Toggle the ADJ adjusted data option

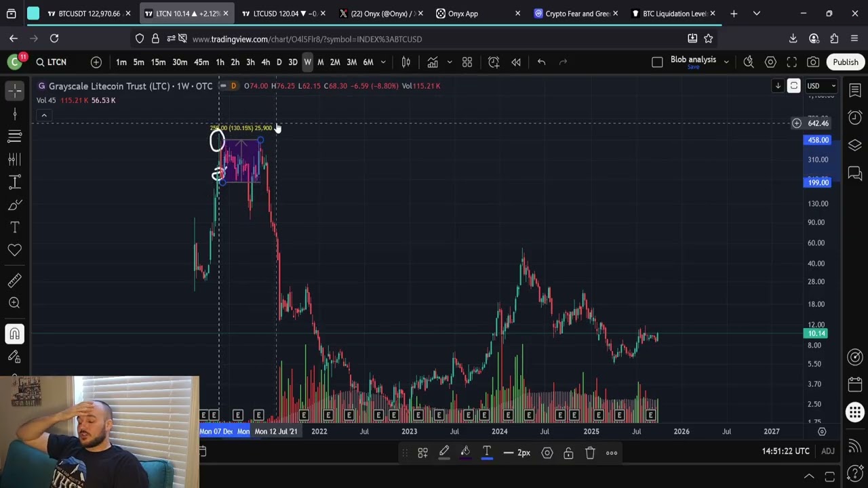(828, 451)
